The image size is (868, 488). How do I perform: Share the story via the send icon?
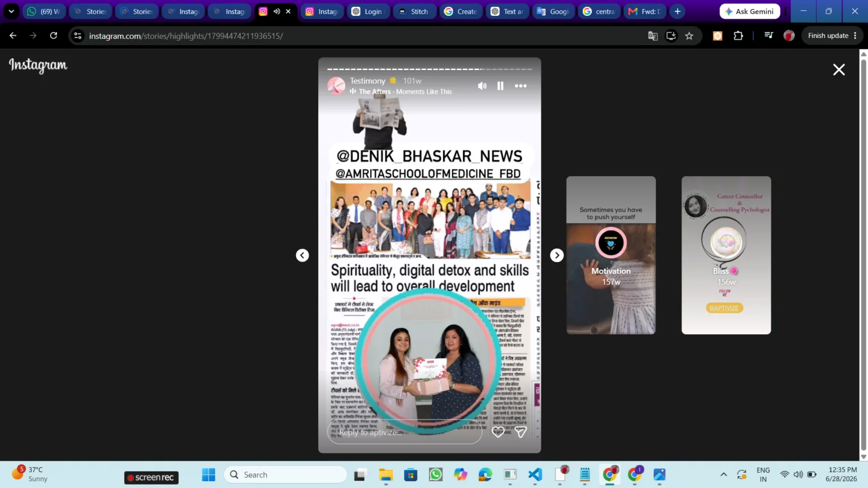click(x=520, y=432)
